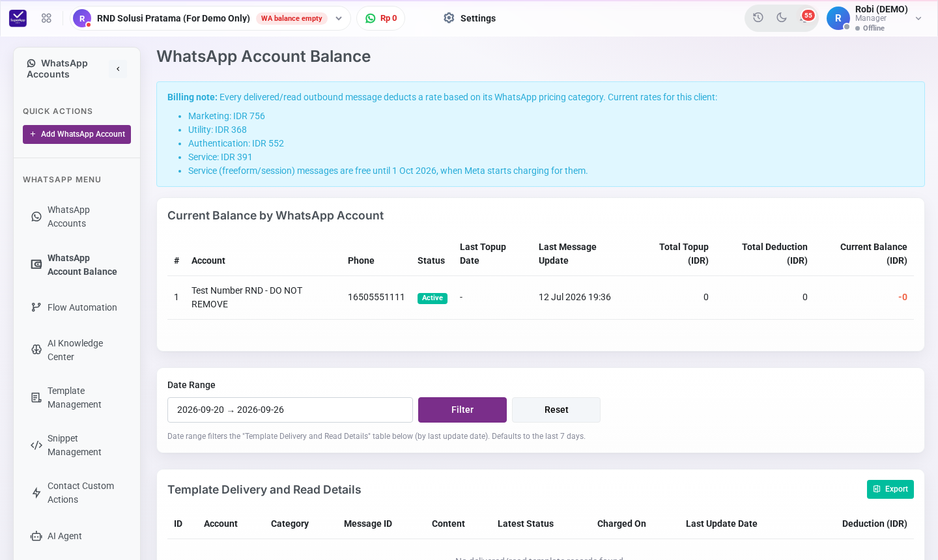The width and height of the screenshot is (938, 560).
Task: Click the Total Deduction (IDR) column header
Action: coord(775,254)
